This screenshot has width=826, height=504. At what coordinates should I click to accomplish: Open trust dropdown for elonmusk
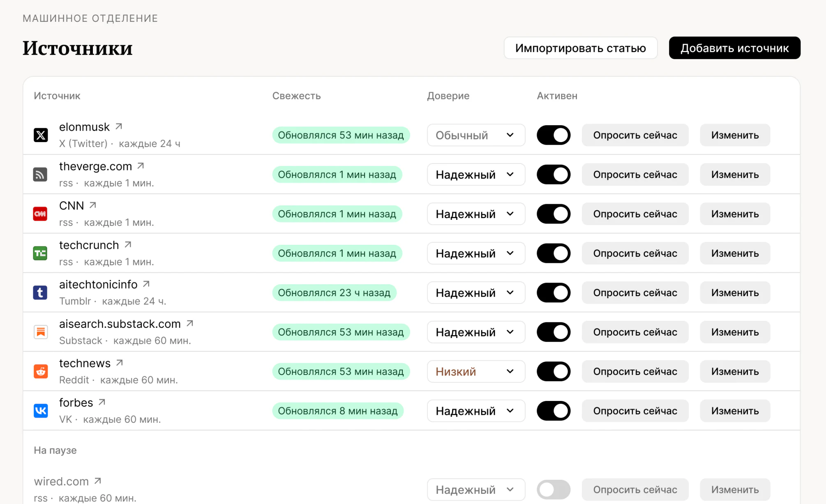coord(476,135)
